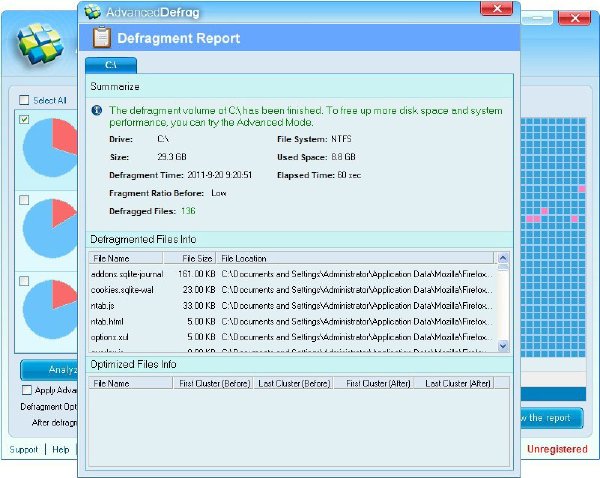
Task: Click the second drive pie chart
Action: (50, 228)
